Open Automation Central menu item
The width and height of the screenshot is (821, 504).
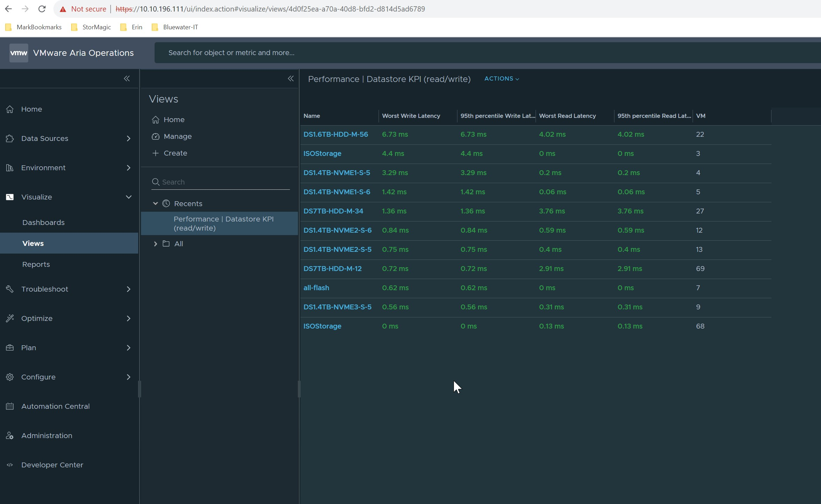(x=55, y=406)
